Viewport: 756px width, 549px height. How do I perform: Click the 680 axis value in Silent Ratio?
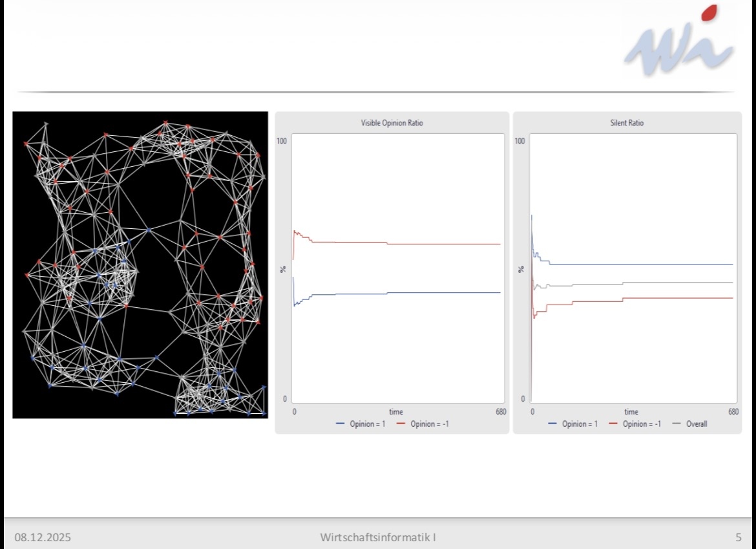point(733,412)
